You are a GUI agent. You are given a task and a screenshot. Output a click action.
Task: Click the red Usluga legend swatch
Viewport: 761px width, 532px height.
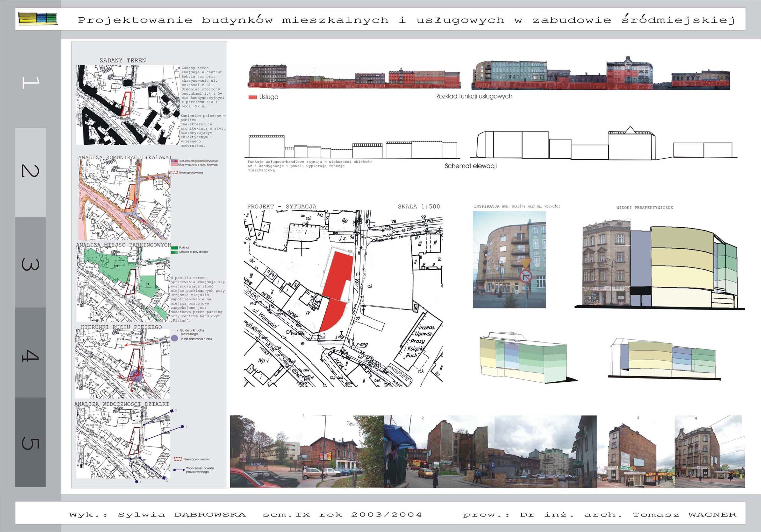click(252, 97)
